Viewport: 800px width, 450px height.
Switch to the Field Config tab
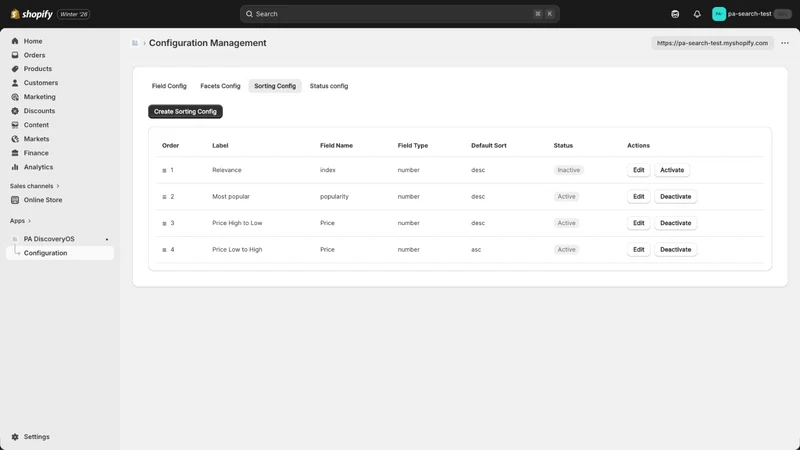[169, 86]
